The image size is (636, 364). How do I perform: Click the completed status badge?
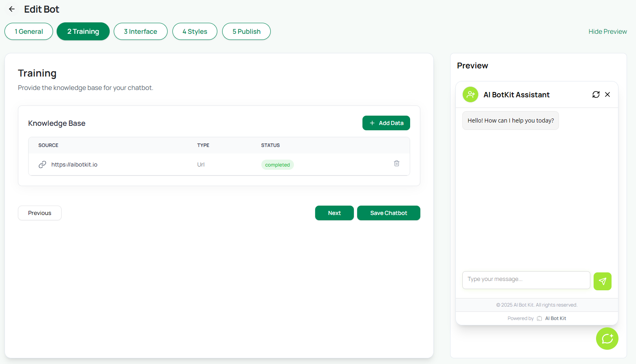pyautogui.click(x=277, y=164)
